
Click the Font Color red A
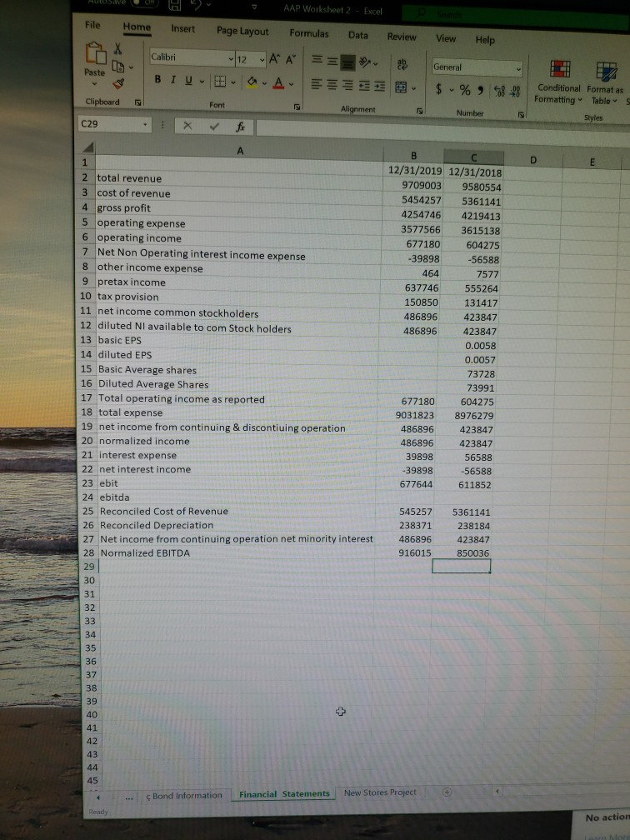[278, 83]
